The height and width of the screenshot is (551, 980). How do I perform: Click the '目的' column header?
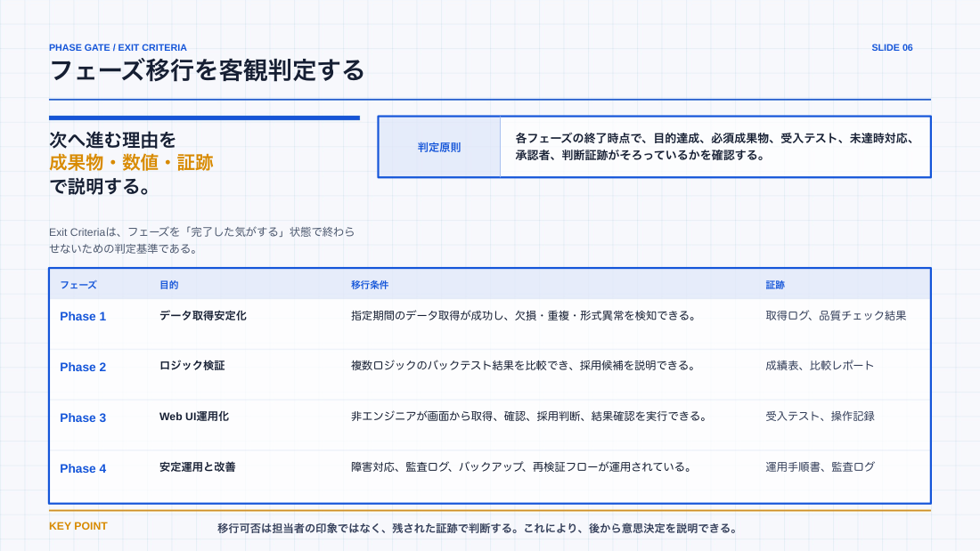coord(168,285)
